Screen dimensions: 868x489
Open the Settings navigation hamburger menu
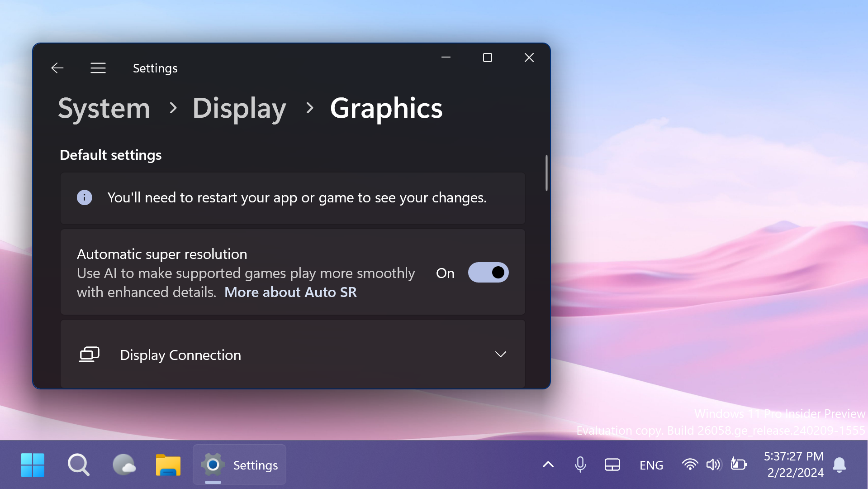(x=98, y=67)
